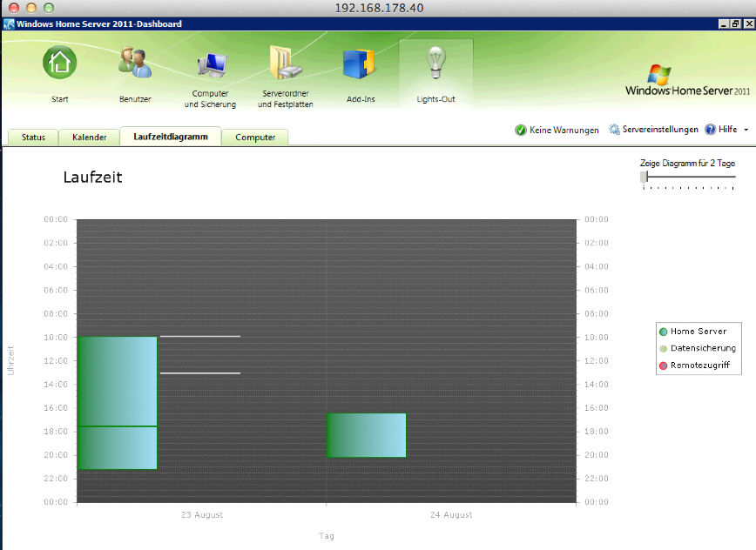756x550 pixels.
Task: Click the Uhrzeit axis title
Action: (x=10, y=360)
